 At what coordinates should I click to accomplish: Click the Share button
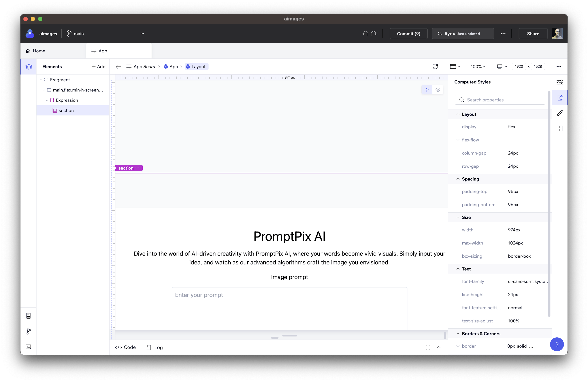click(x=533, y=34)
